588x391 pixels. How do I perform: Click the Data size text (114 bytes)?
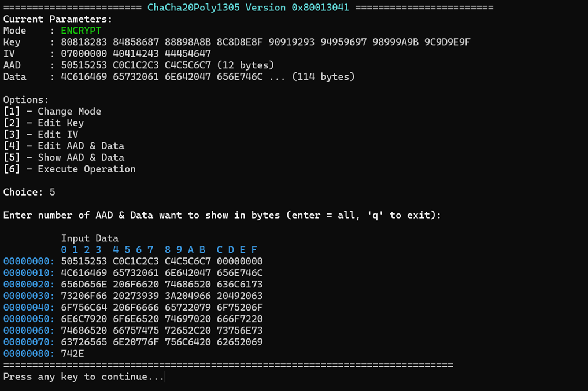(x=323, y=76)
